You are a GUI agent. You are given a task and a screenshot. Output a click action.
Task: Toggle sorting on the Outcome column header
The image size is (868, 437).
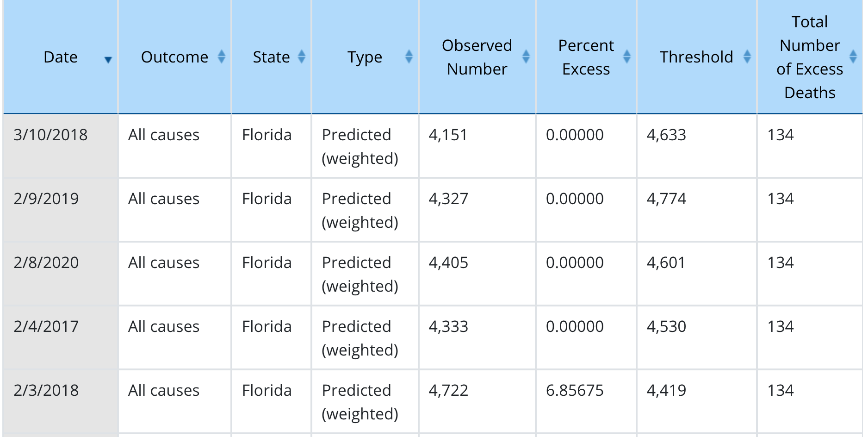click(x=174, y=57)
